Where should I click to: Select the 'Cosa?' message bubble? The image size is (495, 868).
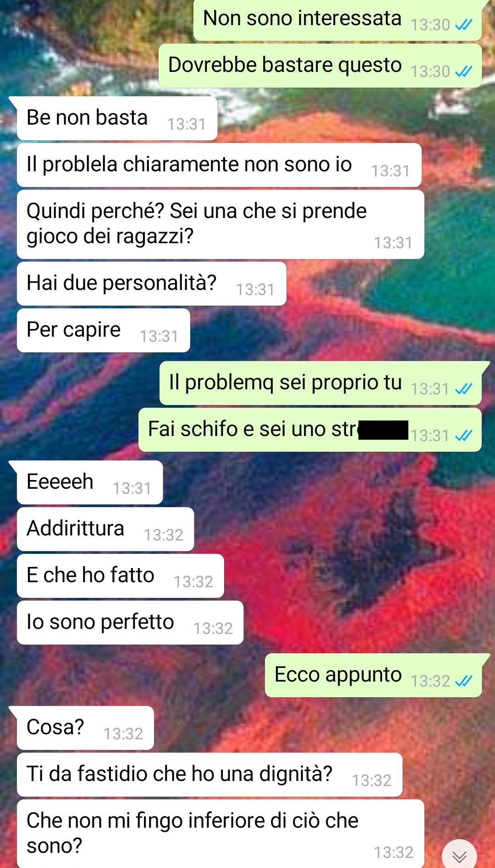coord(85,728)
